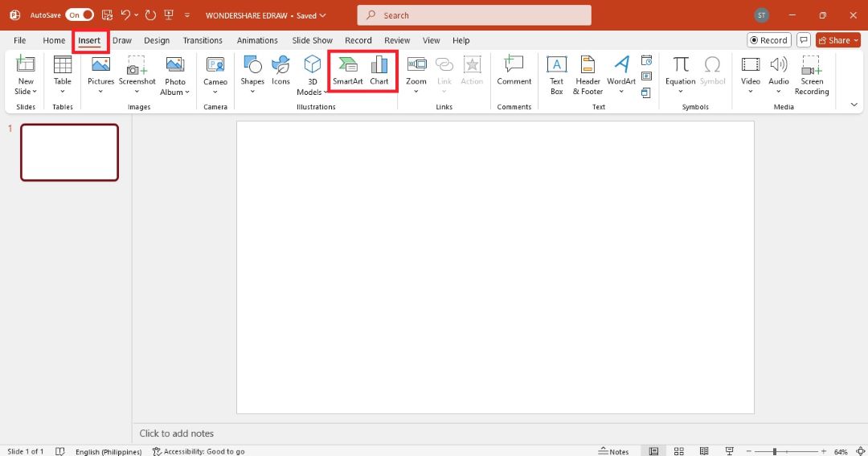
Task: Open the comments pane button
Action: (x=803, y=40)
